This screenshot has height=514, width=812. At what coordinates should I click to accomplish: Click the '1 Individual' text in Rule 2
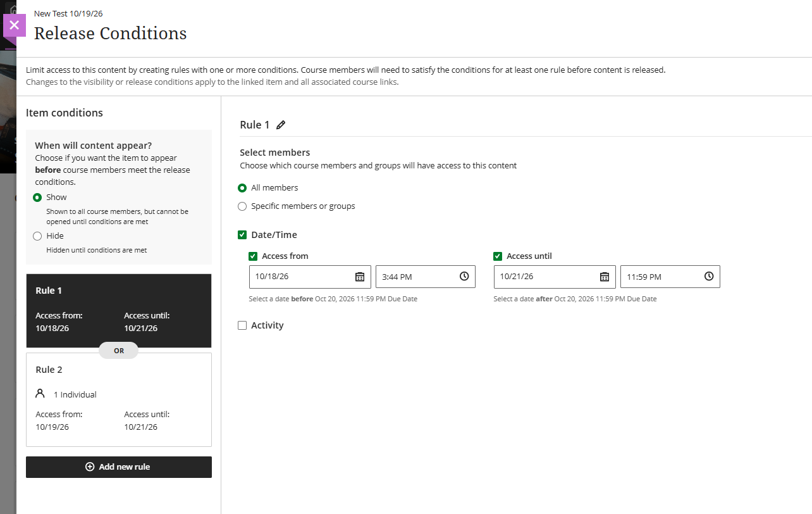pyautogui.click(x=75, y=395)
